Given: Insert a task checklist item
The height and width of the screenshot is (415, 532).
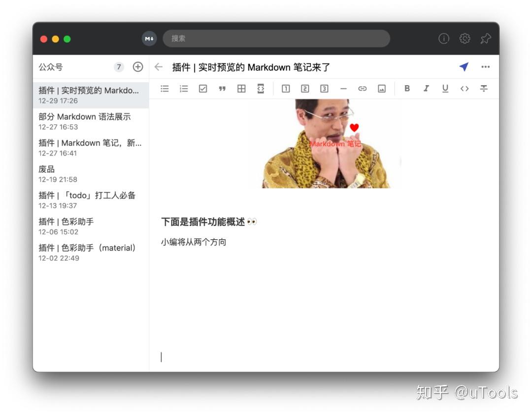Looking at the screenshot, I should click(203, 89).
